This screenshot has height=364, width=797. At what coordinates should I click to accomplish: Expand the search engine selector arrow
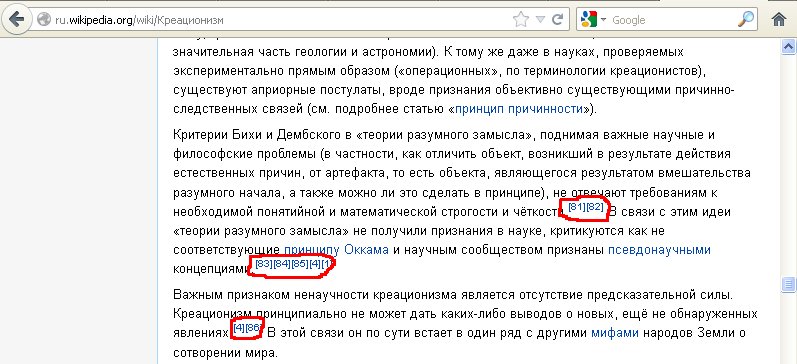603,20
